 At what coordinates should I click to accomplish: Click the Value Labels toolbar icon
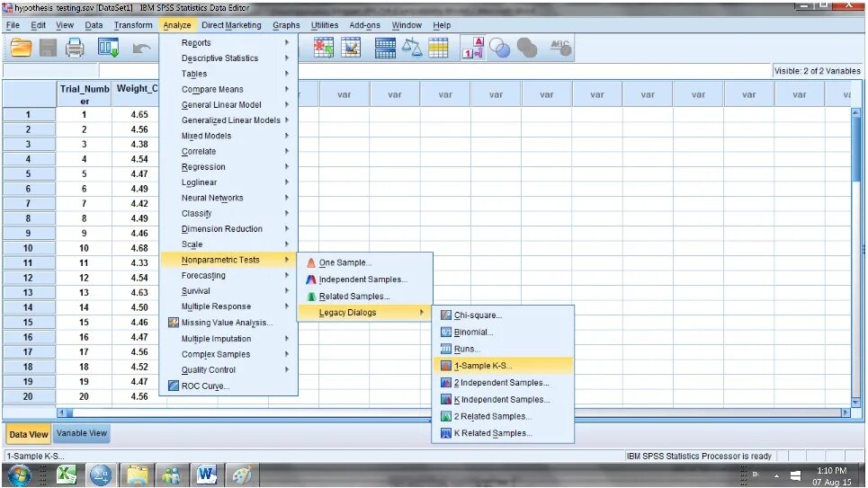[x=473, y=49]
